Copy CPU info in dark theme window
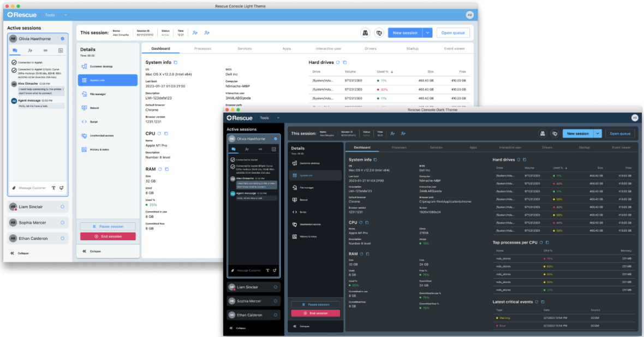Viewport: 644px width, 337px height. (x=367, y=223)
